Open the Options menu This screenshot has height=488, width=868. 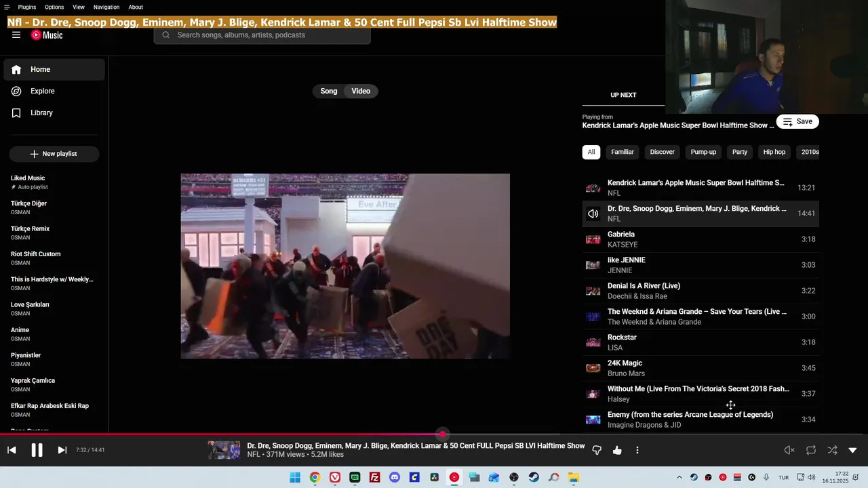click(54, 7)
